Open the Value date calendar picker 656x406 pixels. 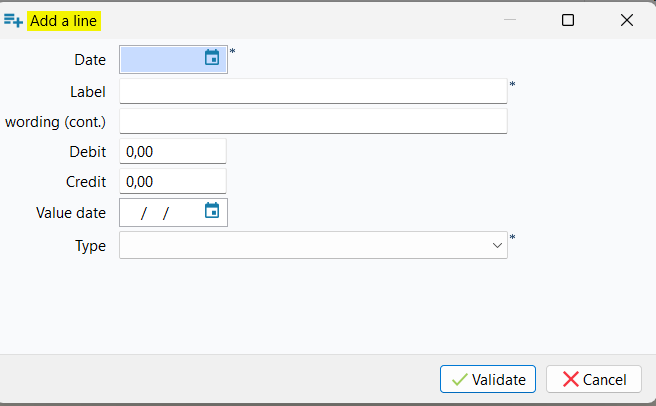pos(212,211)
